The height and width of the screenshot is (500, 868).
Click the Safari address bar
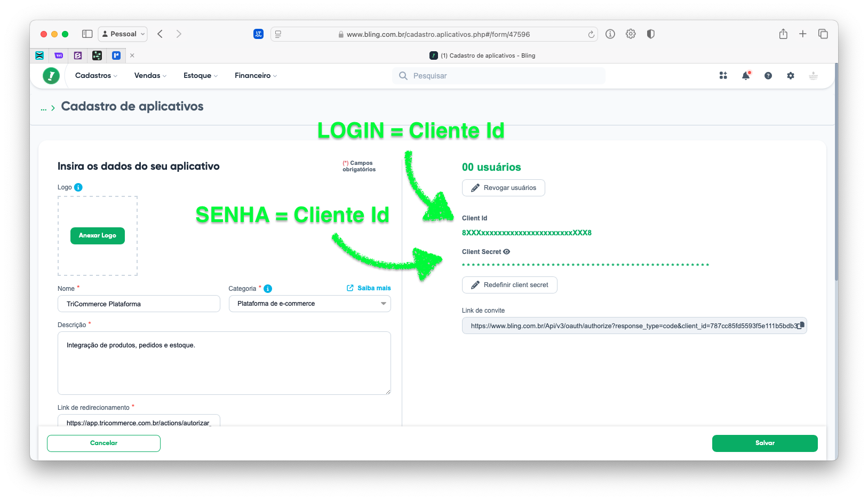[434, 34]
